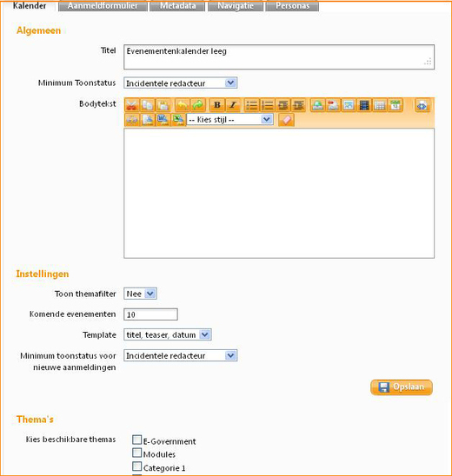Insert a numbered list
This screenshot has width=452, height=476.
coord(268,105)
